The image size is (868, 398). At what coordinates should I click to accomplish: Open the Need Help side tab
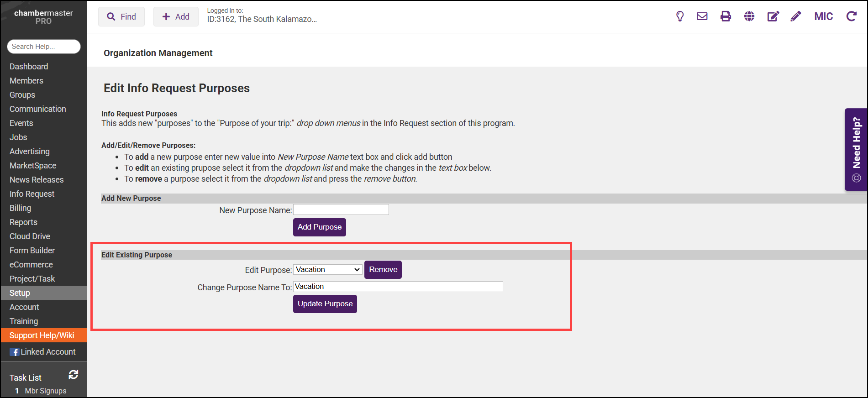pos(856,149)
